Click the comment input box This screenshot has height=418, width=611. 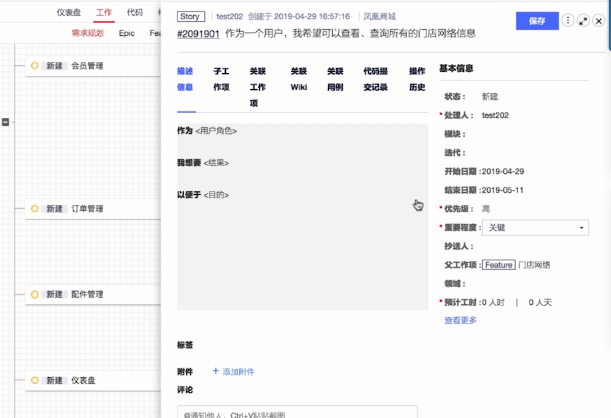click(297, 412)
